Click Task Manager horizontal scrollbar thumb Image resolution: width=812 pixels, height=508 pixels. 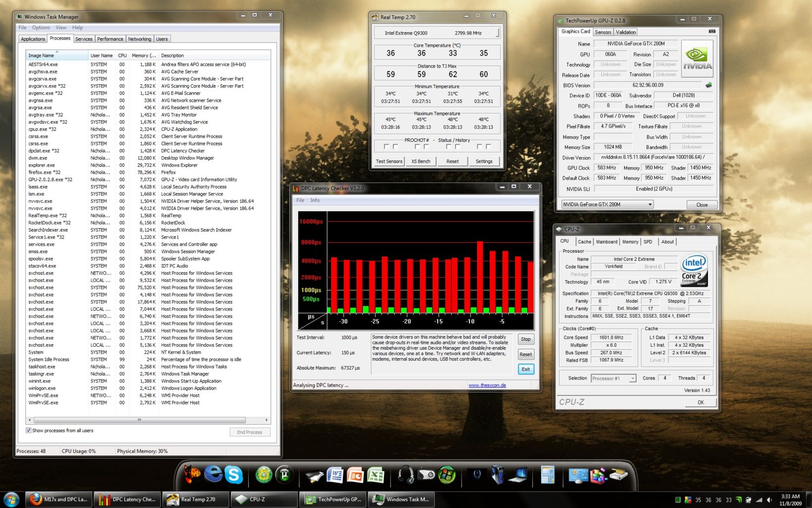140,420
